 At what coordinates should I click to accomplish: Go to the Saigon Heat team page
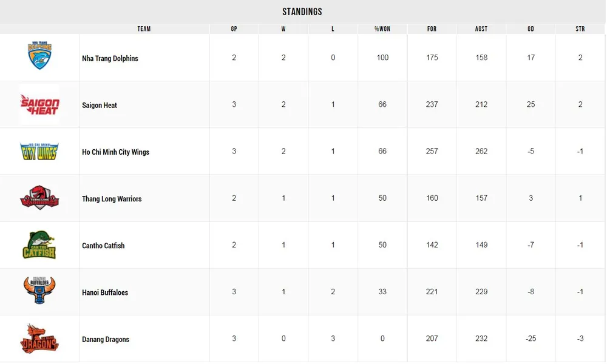coord(100,105)
